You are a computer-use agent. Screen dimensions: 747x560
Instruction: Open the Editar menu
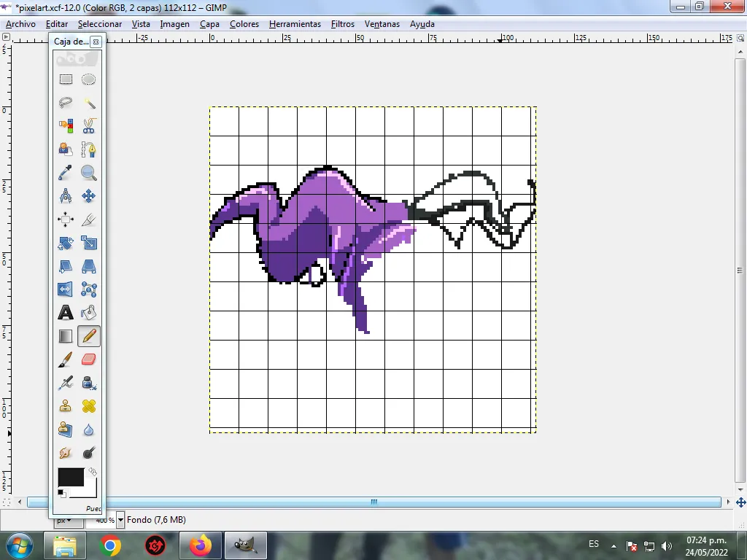(57, 24)
